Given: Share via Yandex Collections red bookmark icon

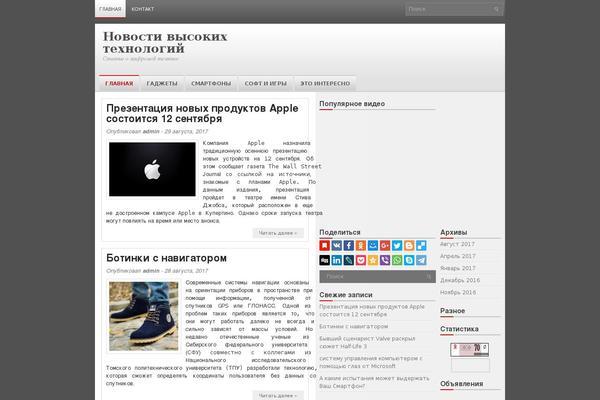Looking at the screenshot, I should (x=324, y=246).
